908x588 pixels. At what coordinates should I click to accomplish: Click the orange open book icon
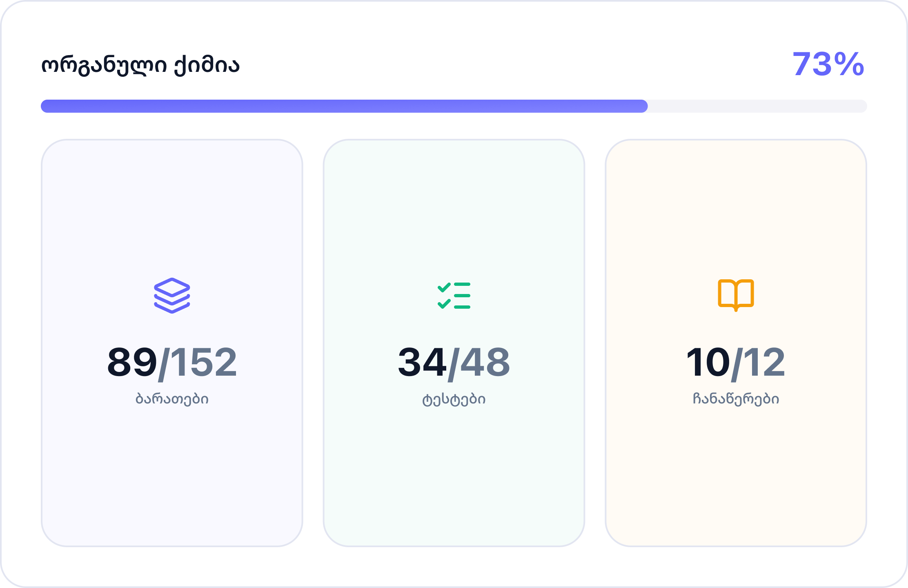[x=736, y=295]
